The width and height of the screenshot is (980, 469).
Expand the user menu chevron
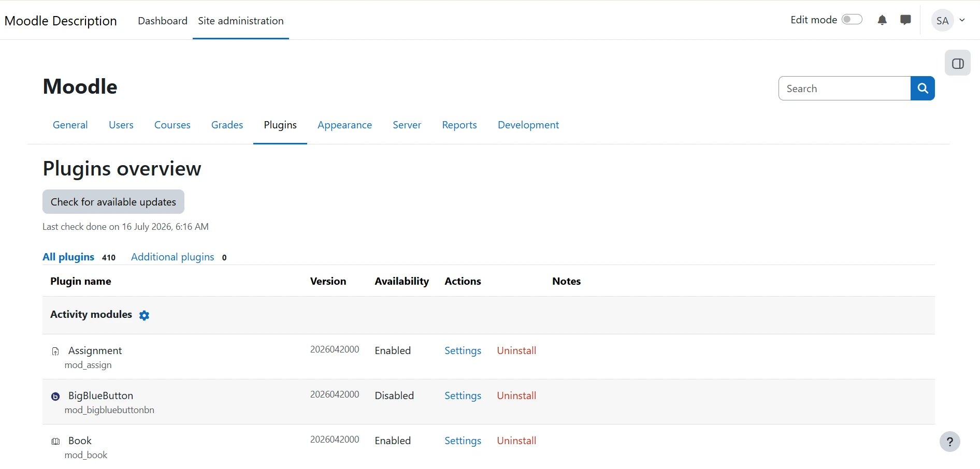pyautogui.click(x=962, y=21)
